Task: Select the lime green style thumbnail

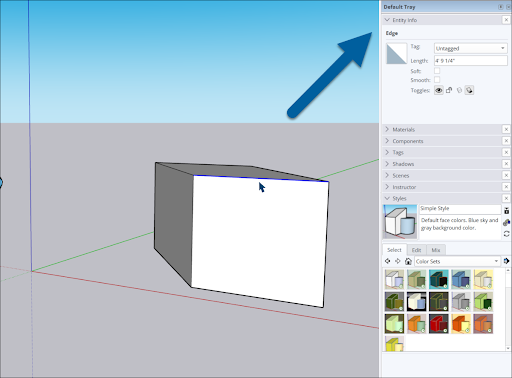Action: click(x=483, y=301)
